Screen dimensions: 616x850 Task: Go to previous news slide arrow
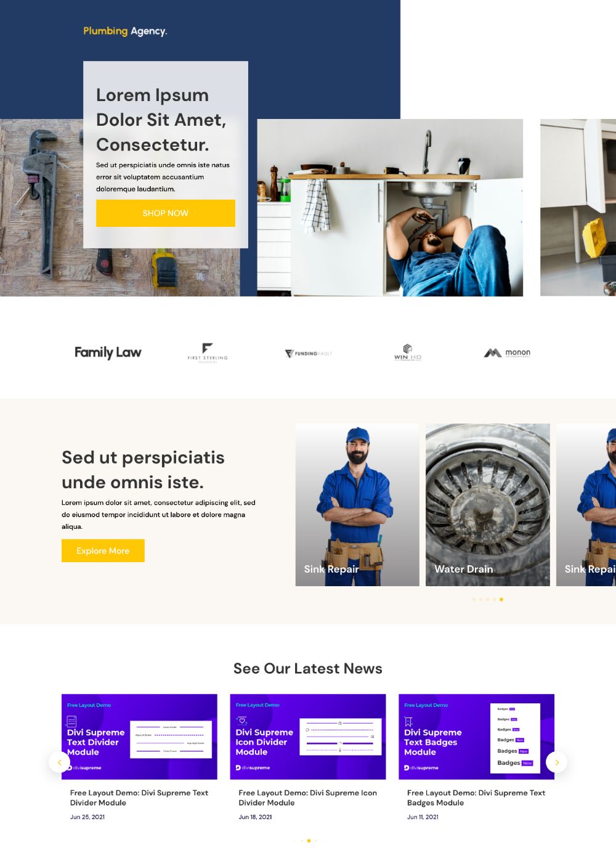pyautogui.click(x=59, y=762)
